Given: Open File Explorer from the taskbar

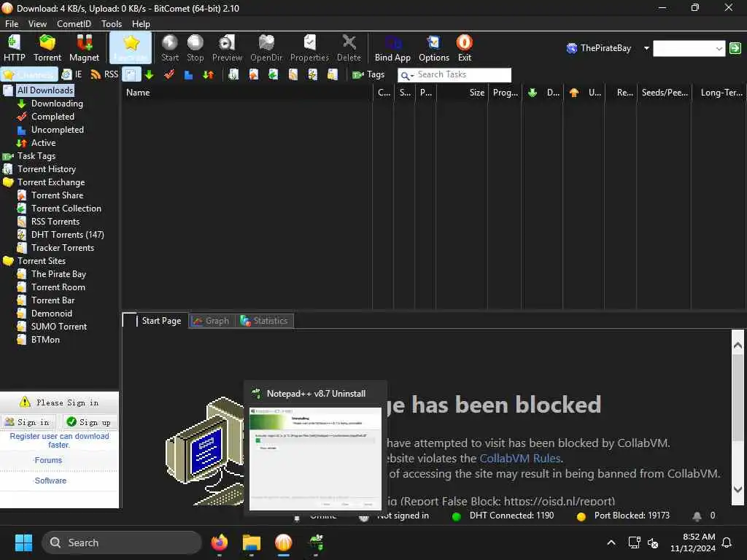Looking at the screenshot, I should pos(252,542).
